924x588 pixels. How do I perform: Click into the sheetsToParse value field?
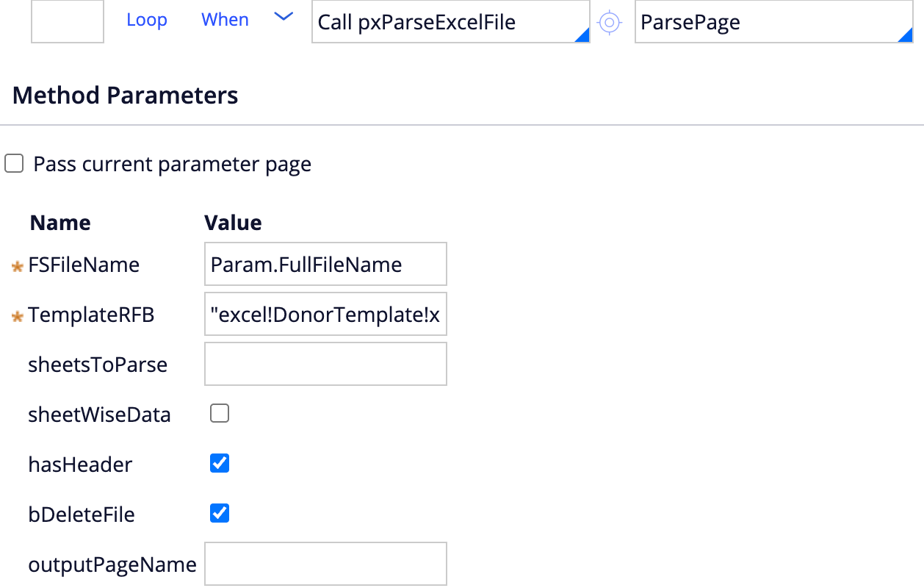click(x=325, y=364)
